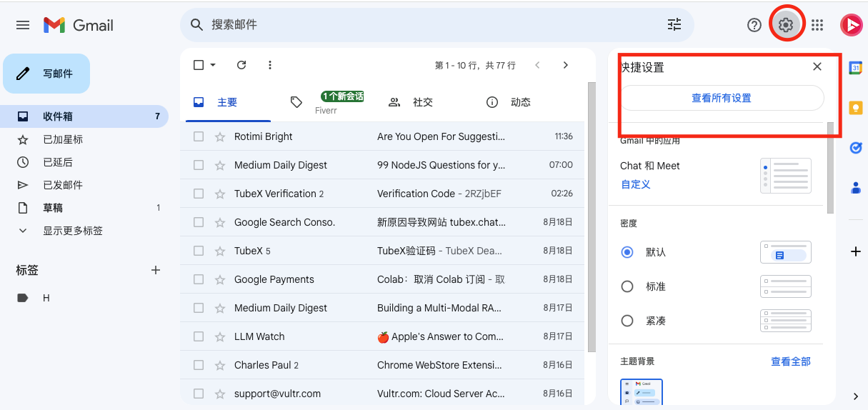The width and height of the screenshot is (868, 410).
Task: Switch to the 社交 tab
Action: click(411, 102)
